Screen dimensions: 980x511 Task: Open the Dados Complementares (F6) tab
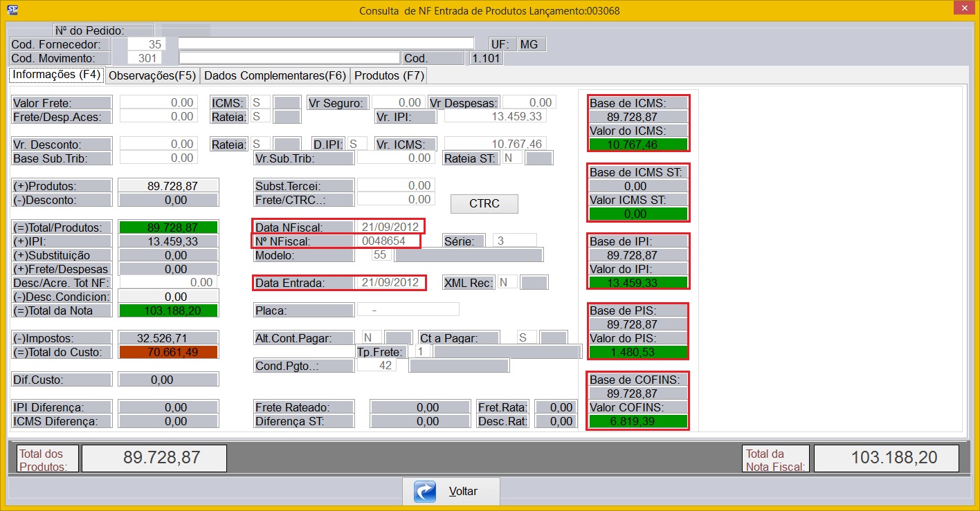click(275, 75)
